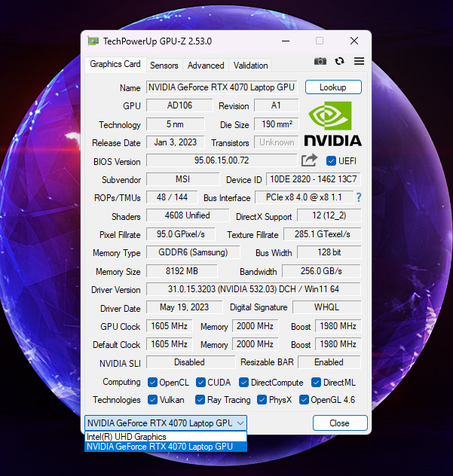Toggle the Ray Tracing checkbox
The height and width of the screenshot is (476, 453).
coord(200,400)
